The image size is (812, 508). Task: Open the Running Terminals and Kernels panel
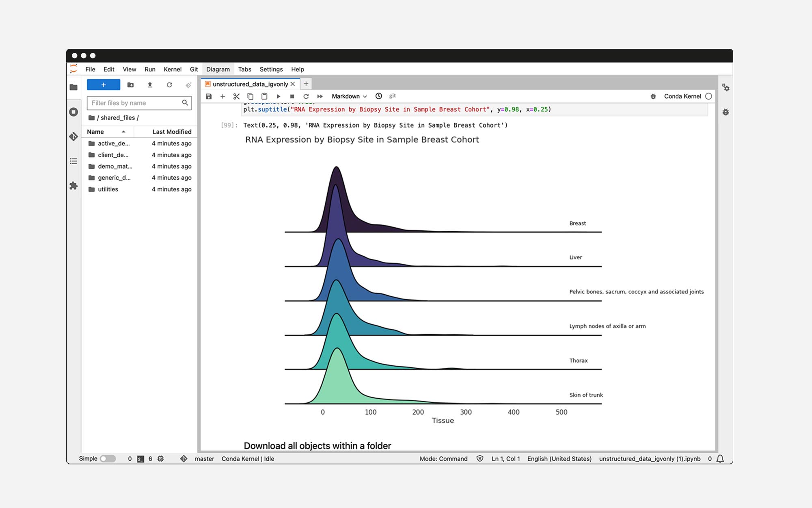pyautogui.click(x=73, y=112)
